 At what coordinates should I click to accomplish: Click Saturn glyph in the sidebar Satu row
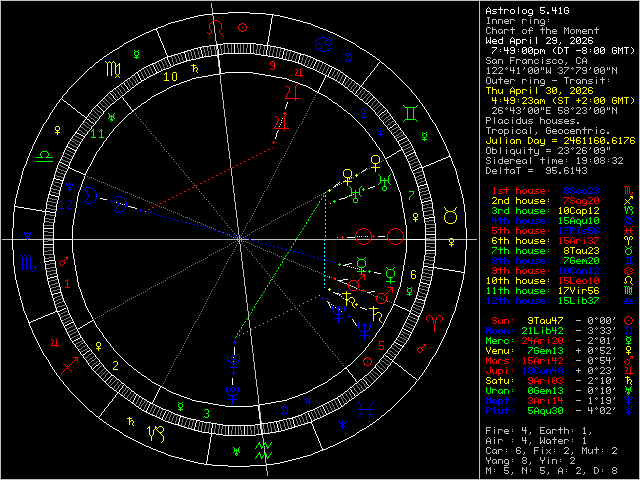[629, 381]
